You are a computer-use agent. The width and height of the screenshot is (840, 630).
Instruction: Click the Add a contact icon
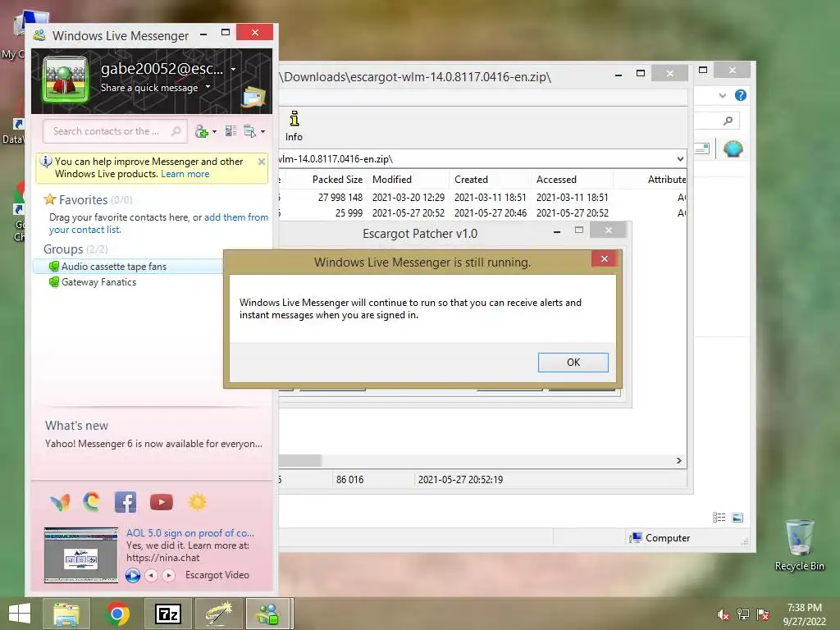point(202,131)
